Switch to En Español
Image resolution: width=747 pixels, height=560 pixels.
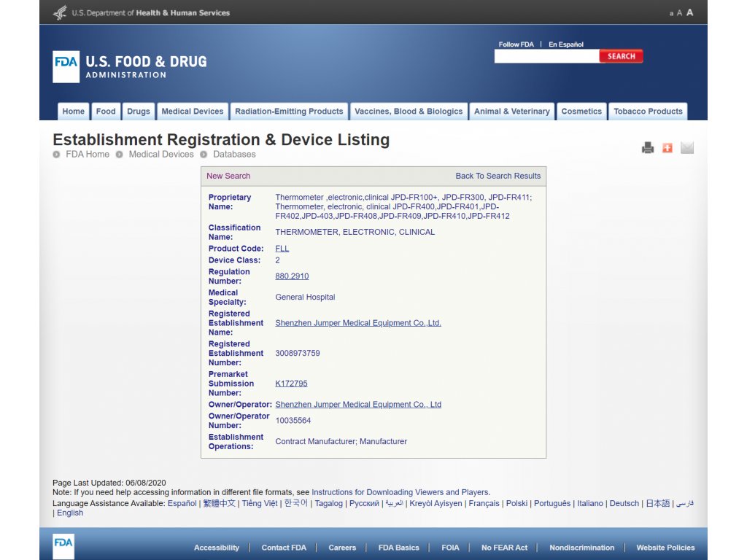click(566, 44)
